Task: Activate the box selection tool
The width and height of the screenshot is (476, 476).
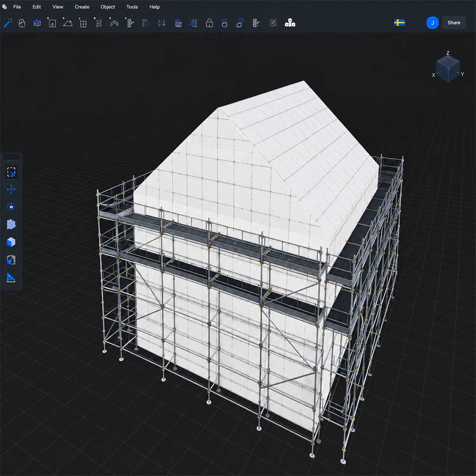Action: coord(11,172)
